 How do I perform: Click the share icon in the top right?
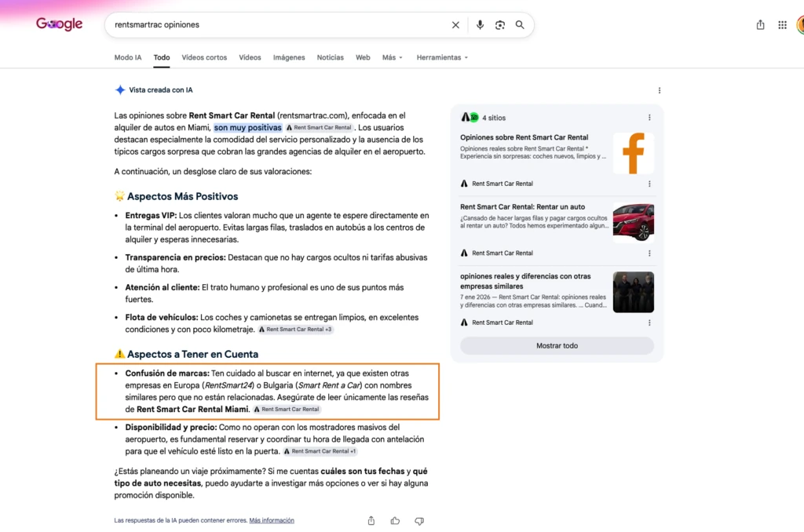point(760,24)
